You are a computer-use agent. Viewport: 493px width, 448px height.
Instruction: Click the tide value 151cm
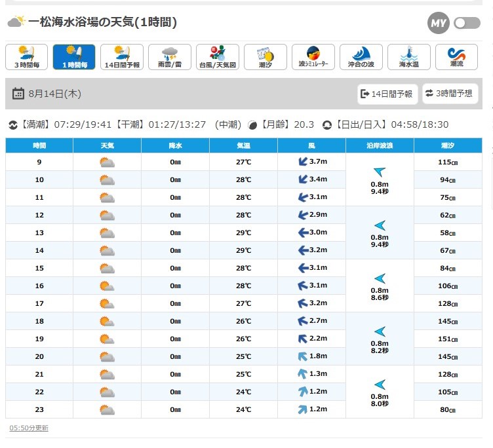tap(448, 339)
